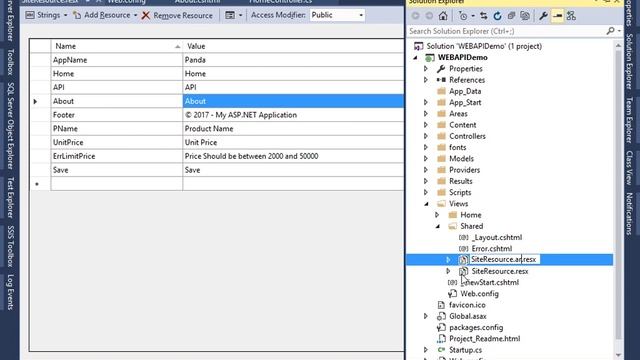
Task: Click the magnifier search icon in Solution Explorer
Action: tap(610, 31)
